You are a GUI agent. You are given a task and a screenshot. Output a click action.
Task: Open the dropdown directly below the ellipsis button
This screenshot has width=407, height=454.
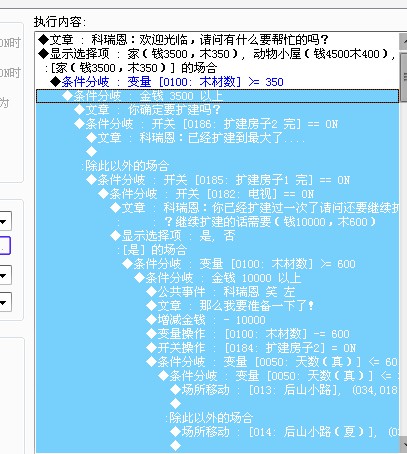5,275
